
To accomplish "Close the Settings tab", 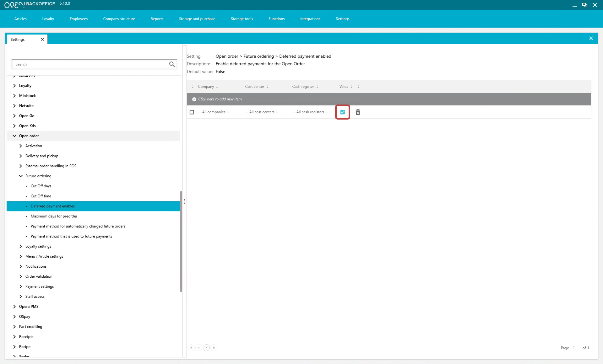I will (42, 40).
